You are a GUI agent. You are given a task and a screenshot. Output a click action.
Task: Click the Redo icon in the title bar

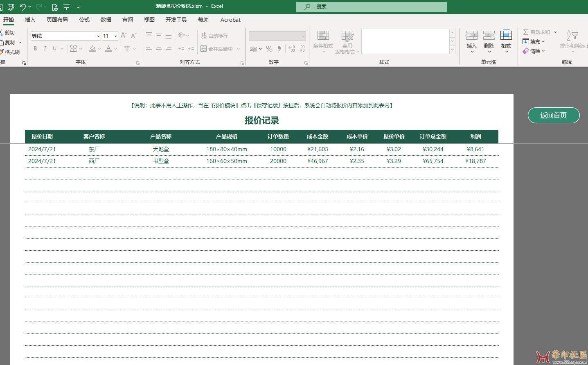pyautogui.click(x=39, y=7)
